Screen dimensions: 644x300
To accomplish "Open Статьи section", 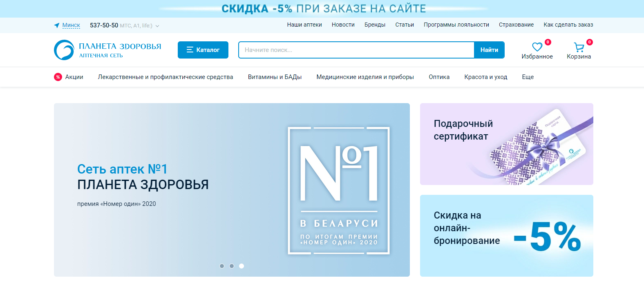I will pyautogui.click(x=405, y=25).
